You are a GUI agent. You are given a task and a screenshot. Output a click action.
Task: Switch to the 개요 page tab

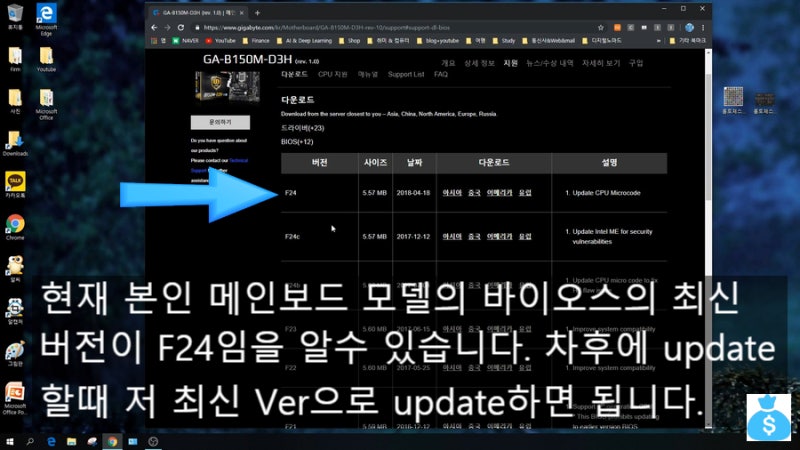(x=447, y=63)
